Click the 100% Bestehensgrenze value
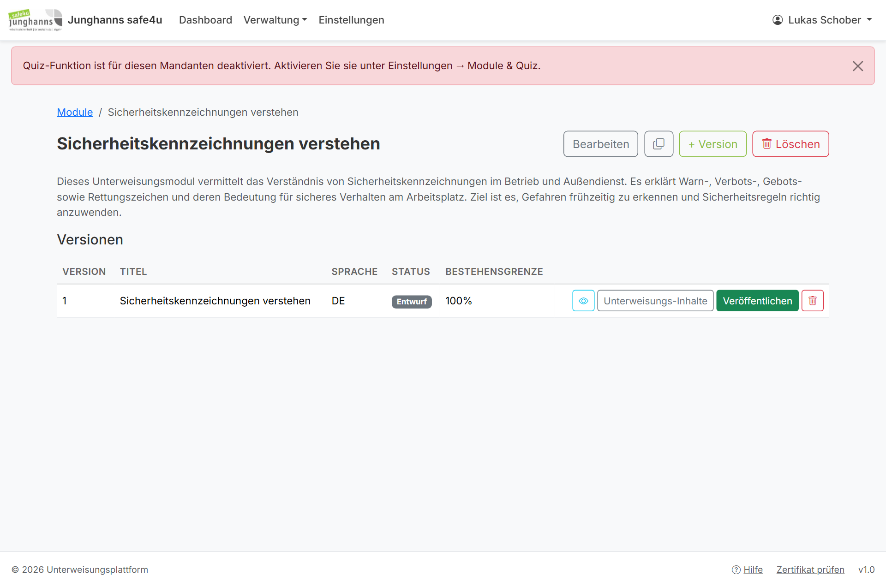Viewport: 886px width, 588px height. (458, 301)
